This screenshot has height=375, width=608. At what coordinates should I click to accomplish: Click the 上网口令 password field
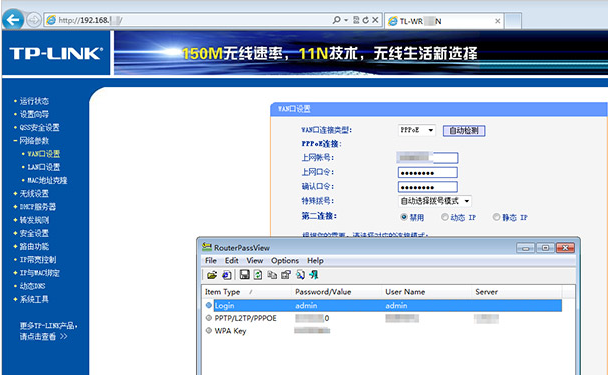[428, 173]
